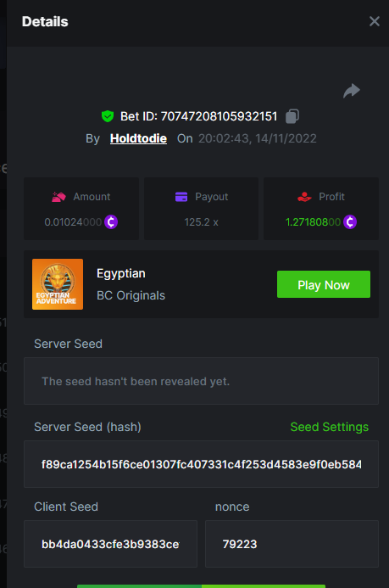The height and width of the screenshot is (588, 389).
Task: Click the green bar at panel bottom
Action: (201, 586)
